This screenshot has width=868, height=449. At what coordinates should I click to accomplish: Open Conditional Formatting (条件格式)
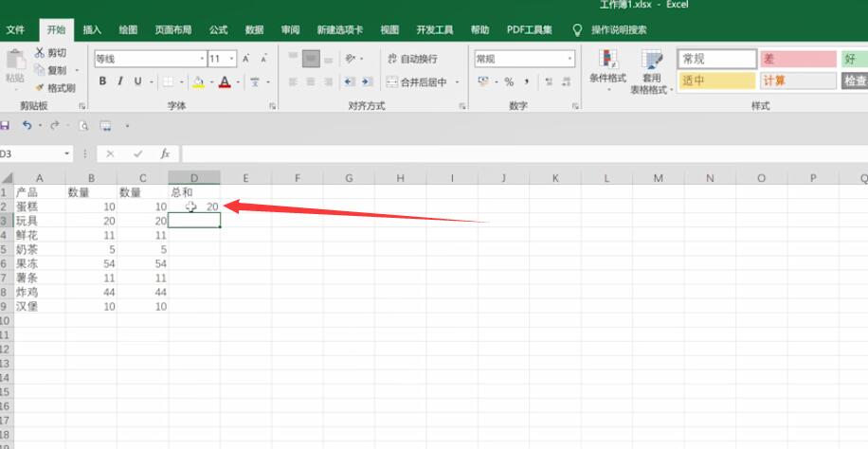pyautogui.click(x=607, y=68)
